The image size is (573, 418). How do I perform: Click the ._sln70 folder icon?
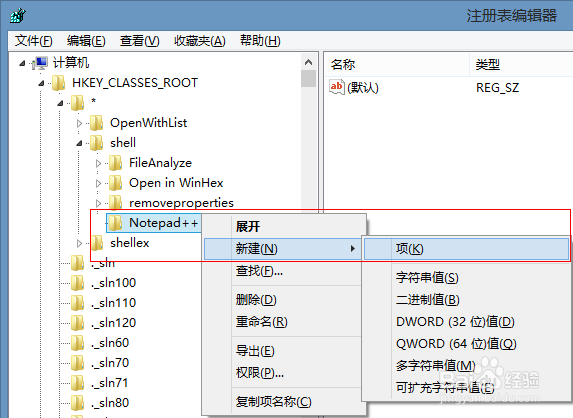(77, 363)
